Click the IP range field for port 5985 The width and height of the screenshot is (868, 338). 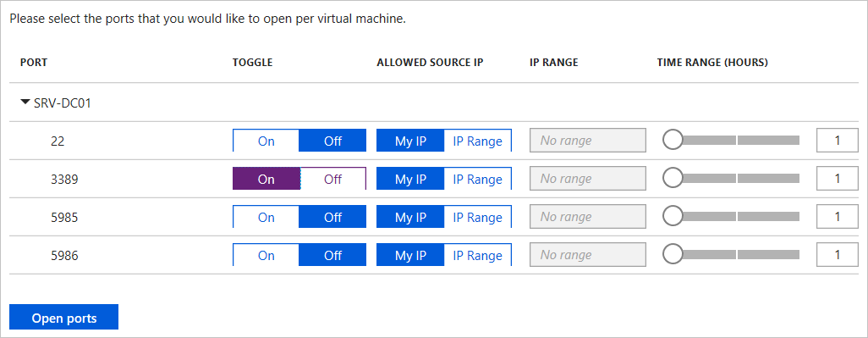[588, 217]
